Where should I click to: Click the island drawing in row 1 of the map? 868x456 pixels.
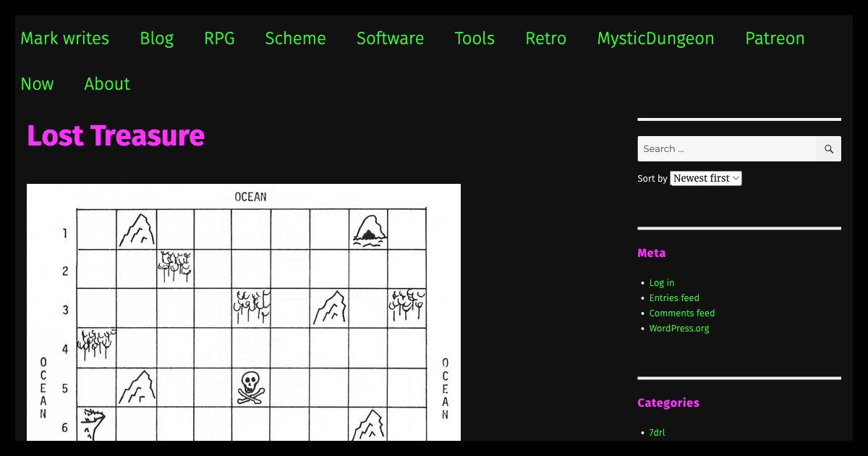coord(369,230)
